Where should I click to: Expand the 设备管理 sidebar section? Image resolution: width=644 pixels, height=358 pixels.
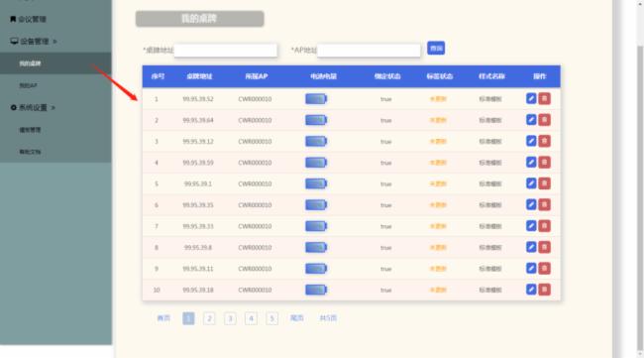tap(34, 41)
